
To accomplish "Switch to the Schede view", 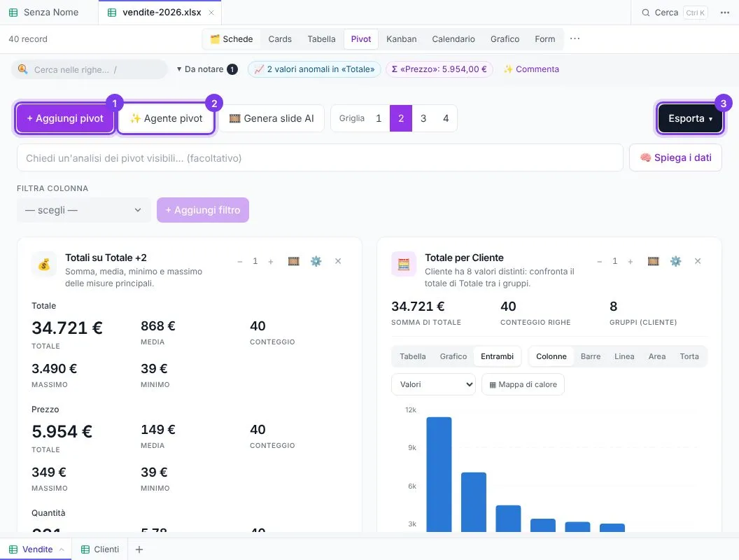I will point(232,39).
